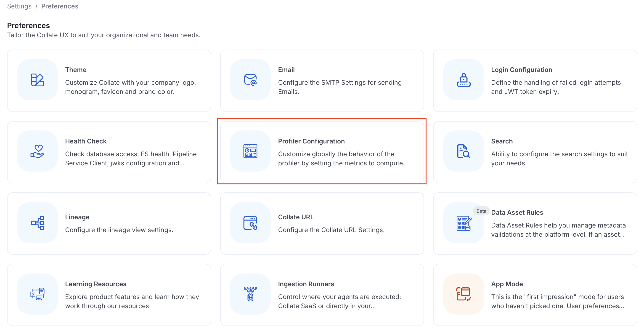The width and height of the screenshot is (644, 331).
Task: Click 'Control where your agents are executed' text
Action: click(x=339, y=301)
